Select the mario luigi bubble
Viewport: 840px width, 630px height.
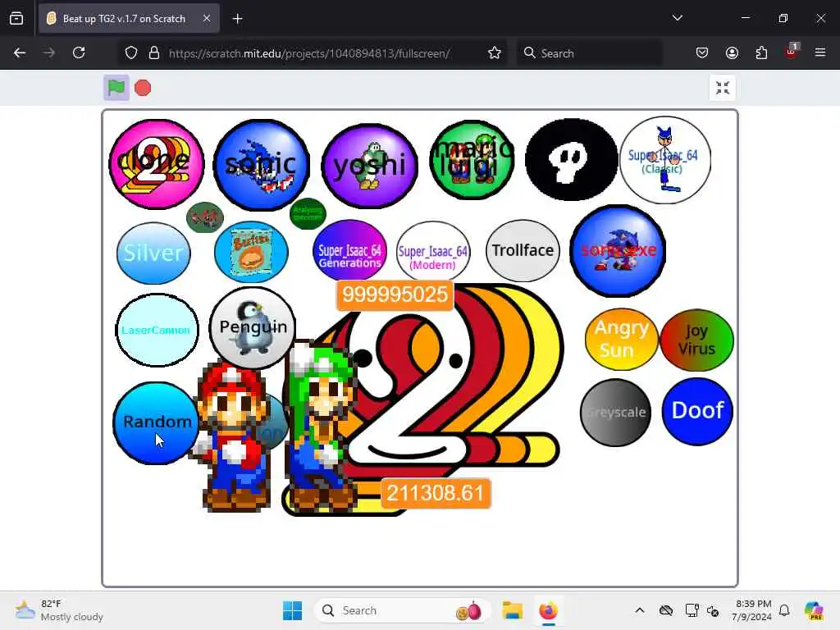coord(472,160)
